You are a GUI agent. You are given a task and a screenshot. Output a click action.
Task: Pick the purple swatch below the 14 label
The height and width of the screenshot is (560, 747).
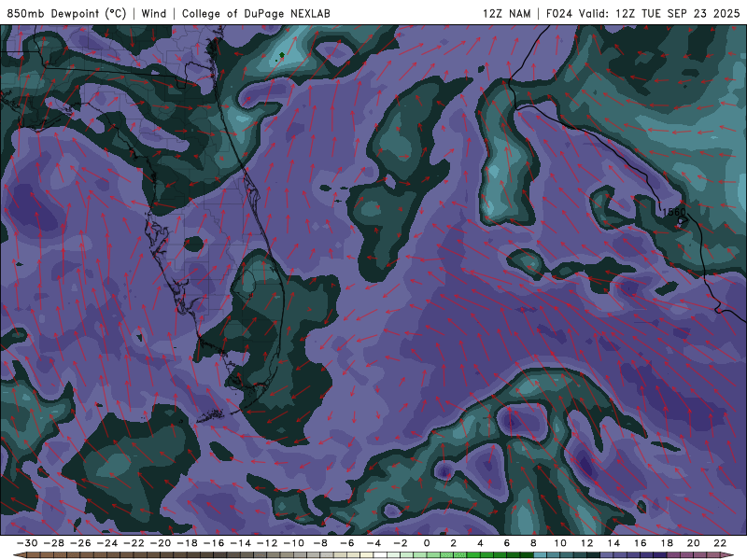620,555
